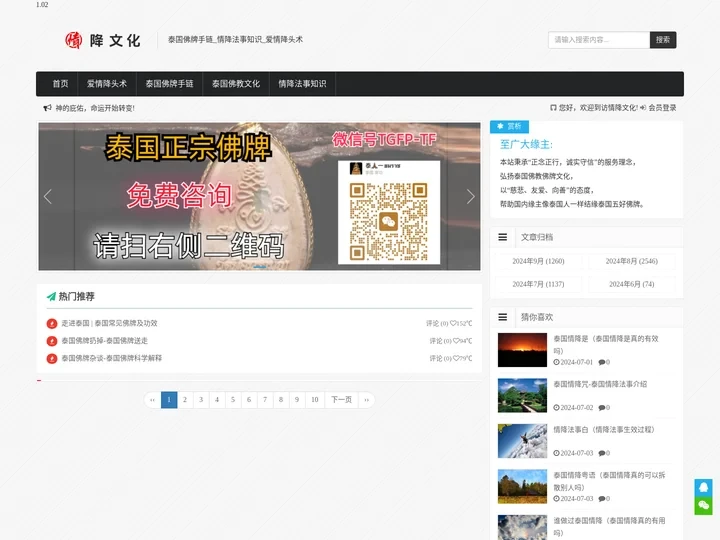Open the 泰国佛教文化 navigation item

coord(236,84)
